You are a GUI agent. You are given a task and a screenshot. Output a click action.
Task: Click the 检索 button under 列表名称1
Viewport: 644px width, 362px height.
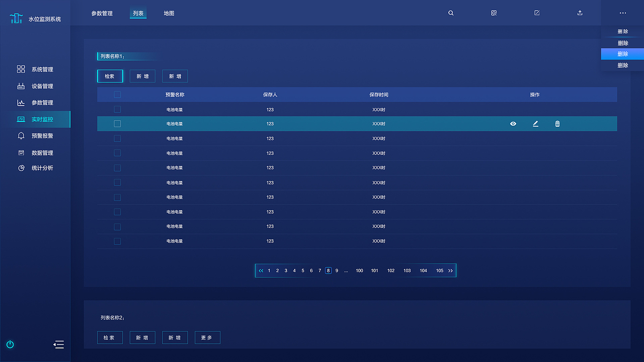point(110,76)
